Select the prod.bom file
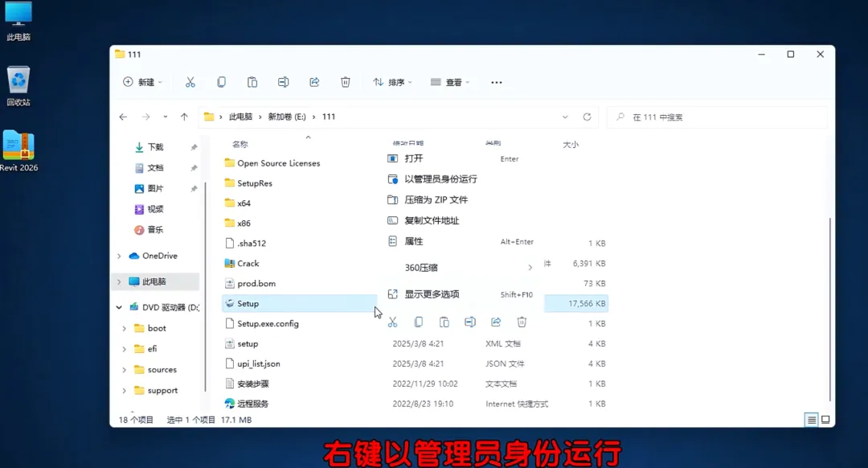This screenshot has height=468, width=868. [256, 284]
